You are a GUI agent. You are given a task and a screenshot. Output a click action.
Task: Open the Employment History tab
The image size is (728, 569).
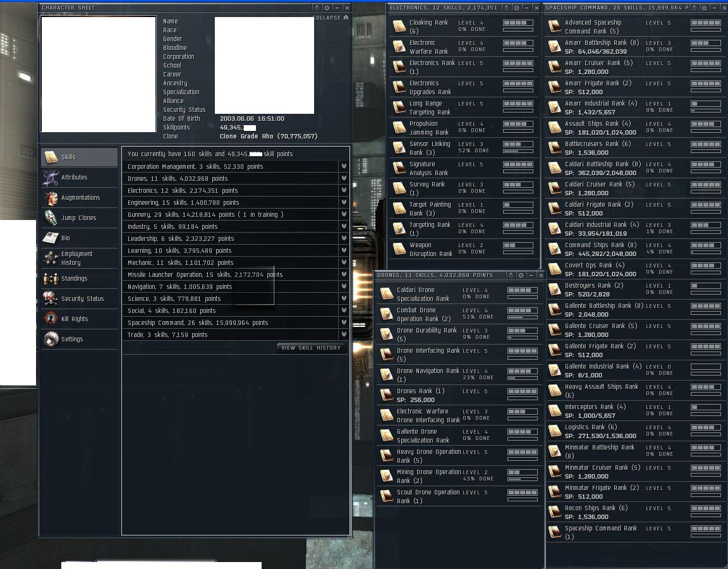pyautogui.click(x=79, y=258)
